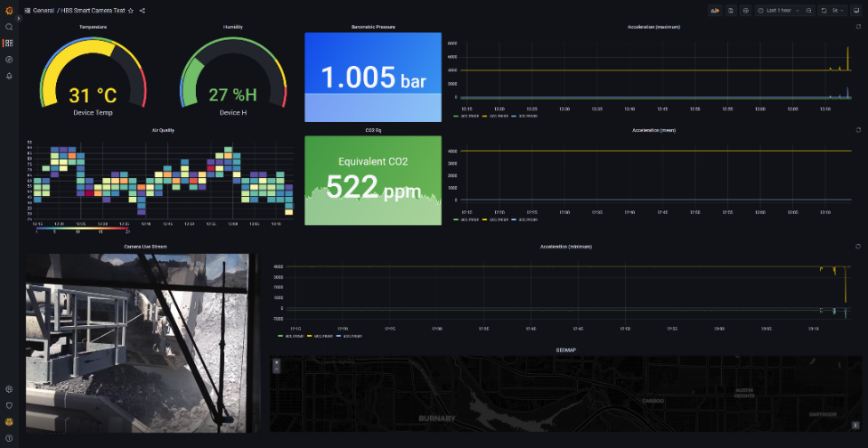
Task: Click the Add panel button
Action: pos(714,11)
